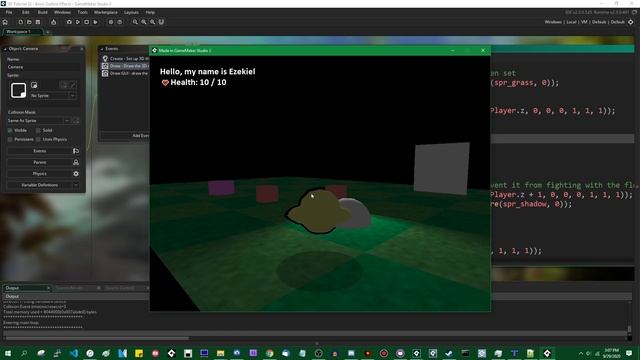Zoom out the workspace with magnifier icon
This screenshot has width=640, height=360.
click(135, 22)
